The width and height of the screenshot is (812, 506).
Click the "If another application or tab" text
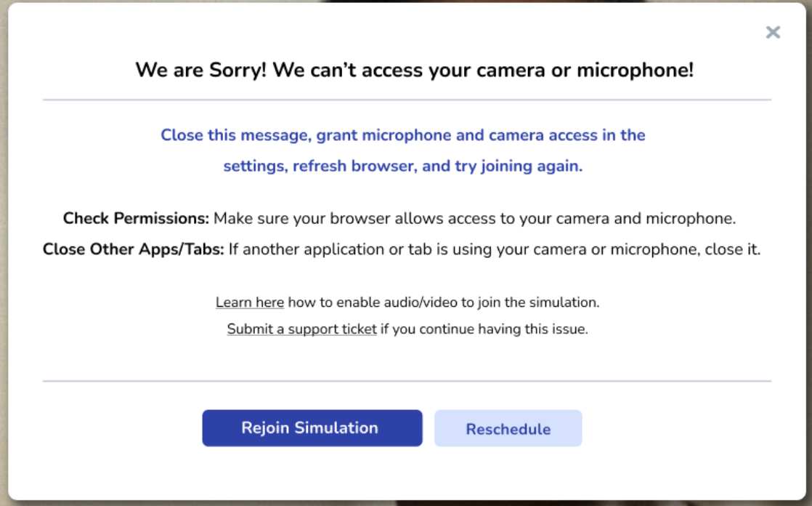tap(494, 249)
